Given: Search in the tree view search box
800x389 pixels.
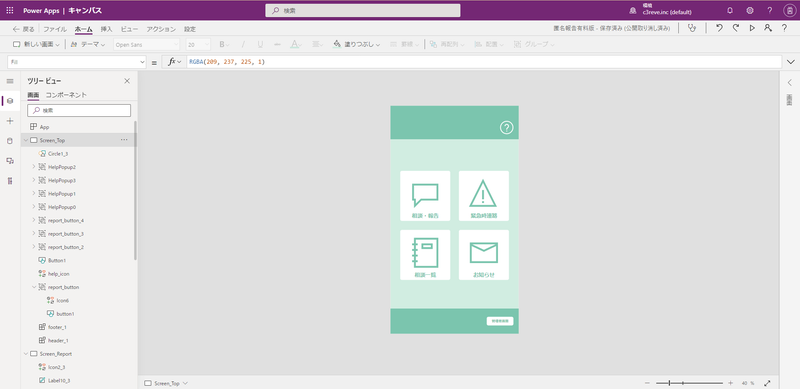Looking at the screenshot, I should pyautogui.click(x=79, y=110).
